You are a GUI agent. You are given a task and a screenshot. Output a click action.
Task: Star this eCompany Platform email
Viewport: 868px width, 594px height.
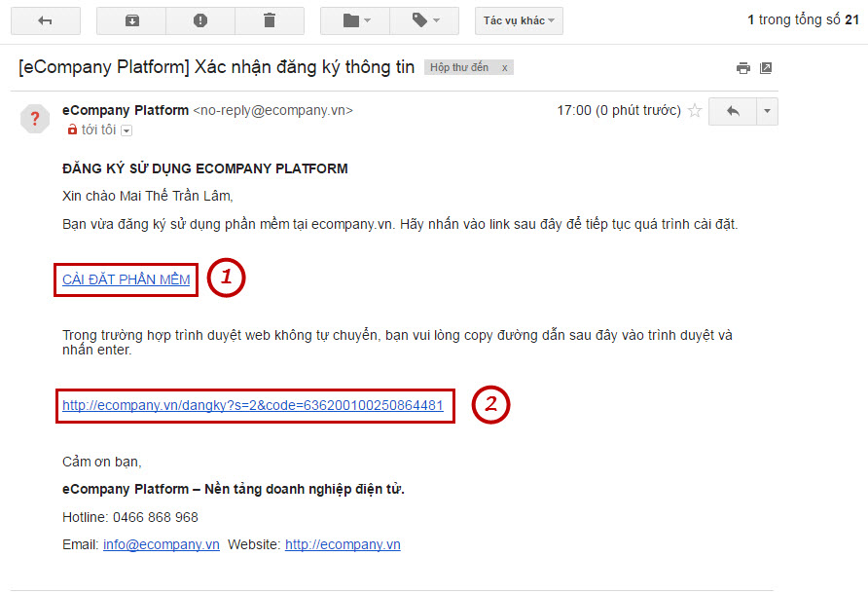tap(695, 111)
